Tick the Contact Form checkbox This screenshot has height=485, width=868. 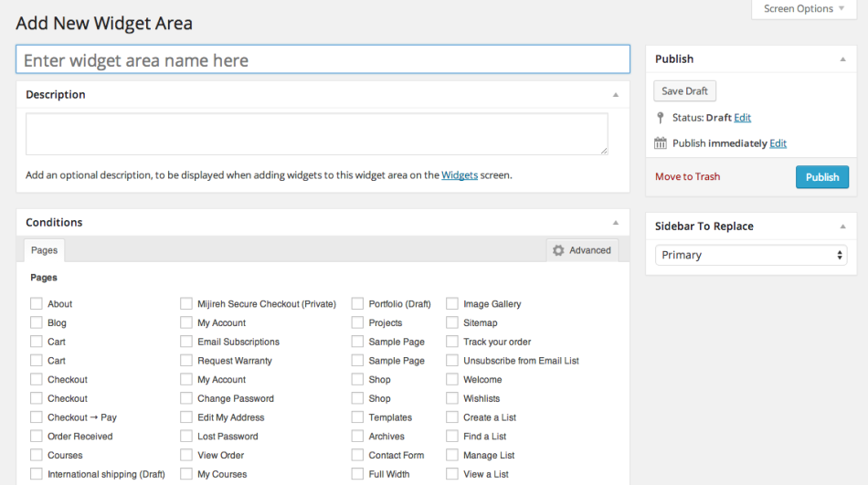(357, 455)
